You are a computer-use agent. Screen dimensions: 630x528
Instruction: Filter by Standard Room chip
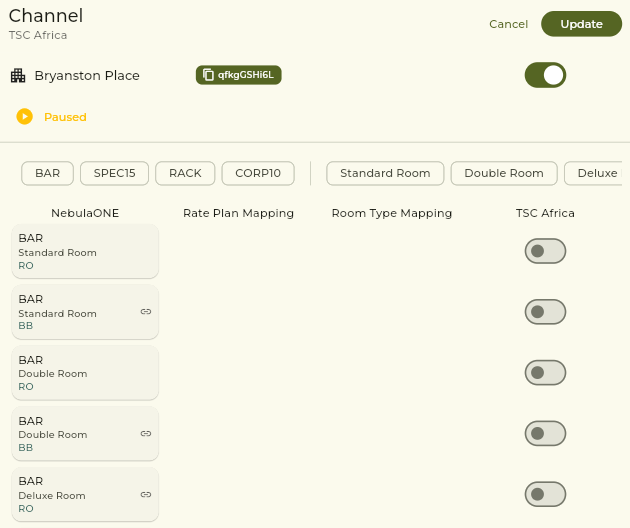click(385, 173)
